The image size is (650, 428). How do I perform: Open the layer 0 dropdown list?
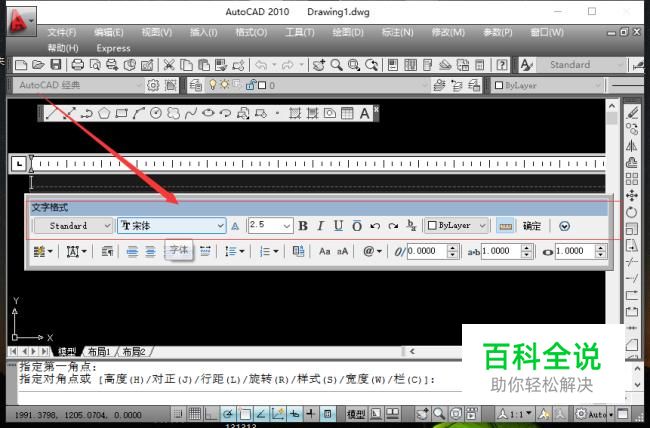pos(424,85)
